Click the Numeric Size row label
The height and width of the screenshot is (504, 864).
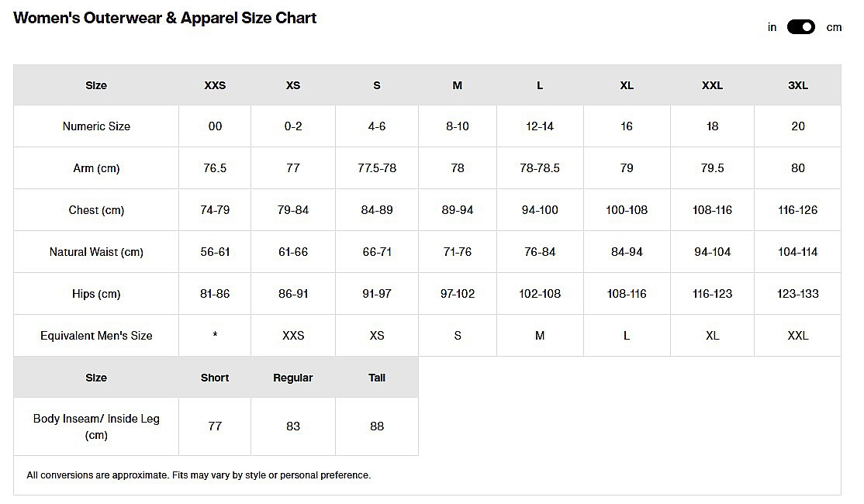96,126
